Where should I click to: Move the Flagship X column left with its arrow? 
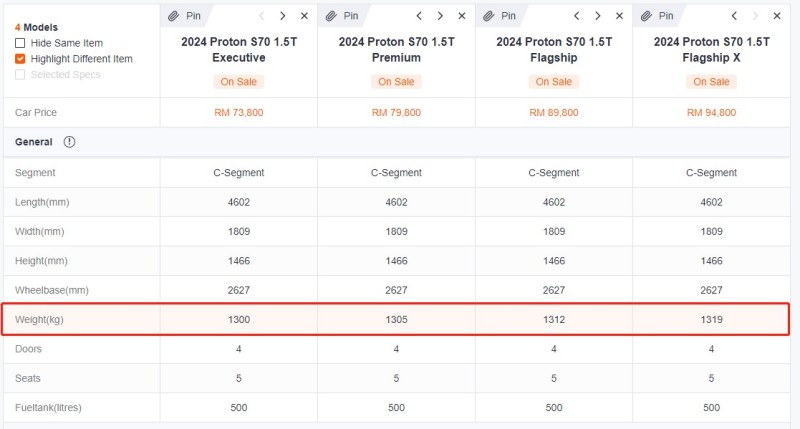pyautogui.click(x=734, y=16)
